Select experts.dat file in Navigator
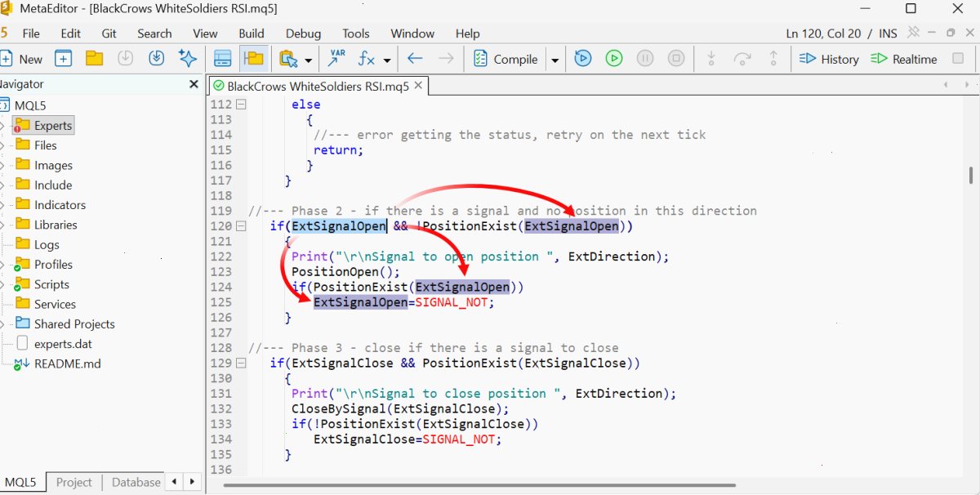 click(54, 344)
